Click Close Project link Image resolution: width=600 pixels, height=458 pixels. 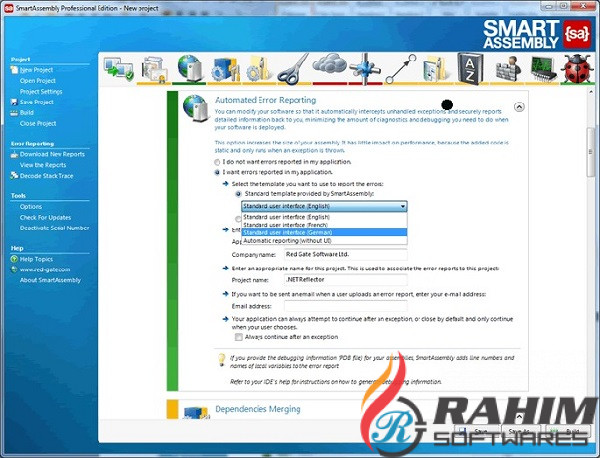[38, 124]
